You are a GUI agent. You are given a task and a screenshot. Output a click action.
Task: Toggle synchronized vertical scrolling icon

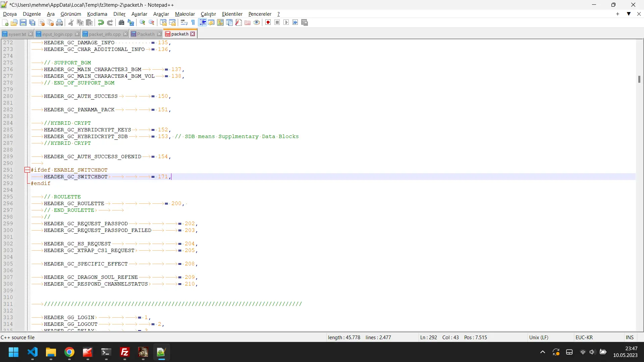point(163,22)
